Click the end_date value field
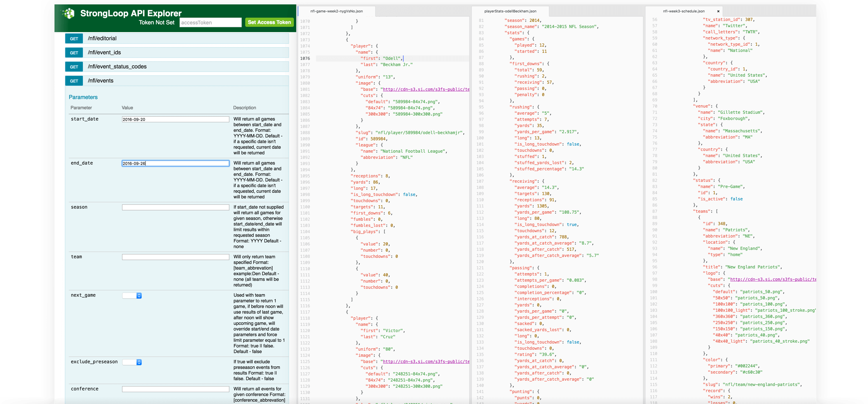This screenshot has height=404, width=868. (175, 163)
